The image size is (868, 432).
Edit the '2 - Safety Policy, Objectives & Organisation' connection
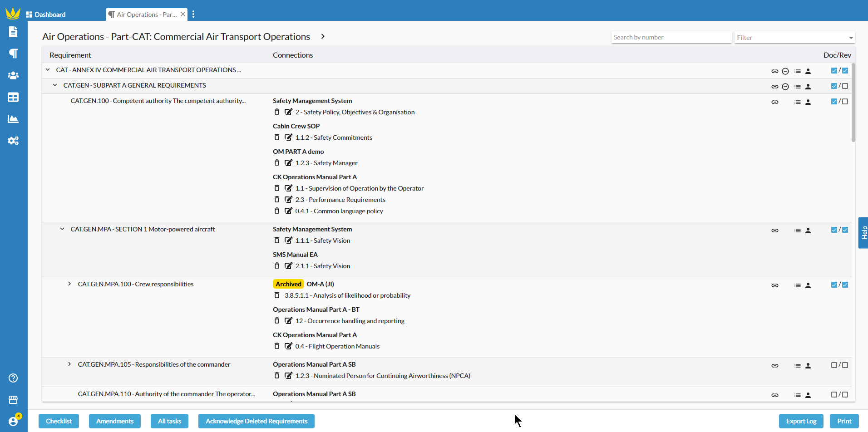[288, 112]
